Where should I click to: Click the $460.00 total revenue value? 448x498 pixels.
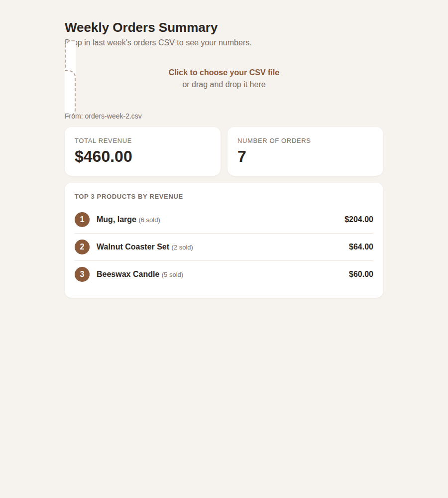pos(103,156)
